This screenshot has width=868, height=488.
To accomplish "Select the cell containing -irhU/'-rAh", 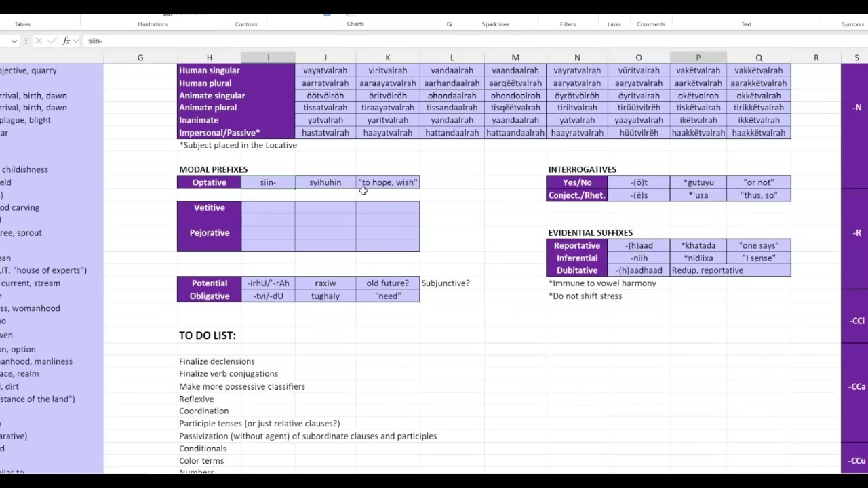I will 268,283.
